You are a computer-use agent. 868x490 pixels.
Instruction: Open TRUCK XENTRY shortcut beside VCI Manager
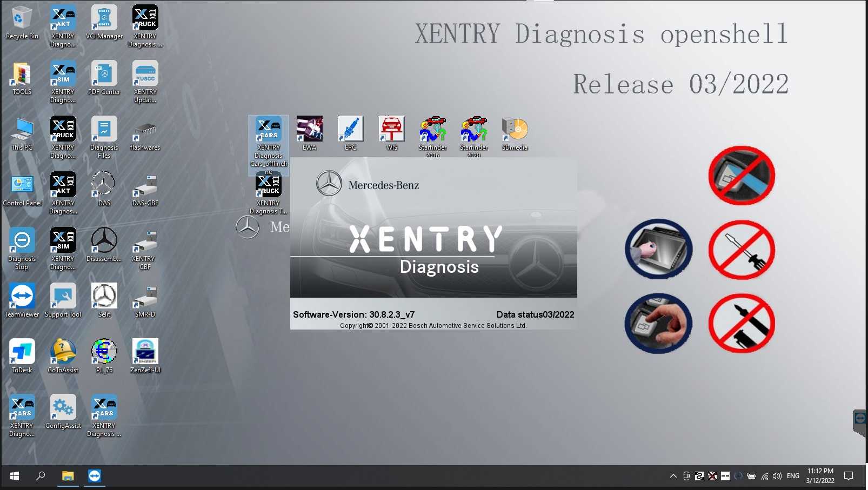pyautogui.click(x=145, y=26)
